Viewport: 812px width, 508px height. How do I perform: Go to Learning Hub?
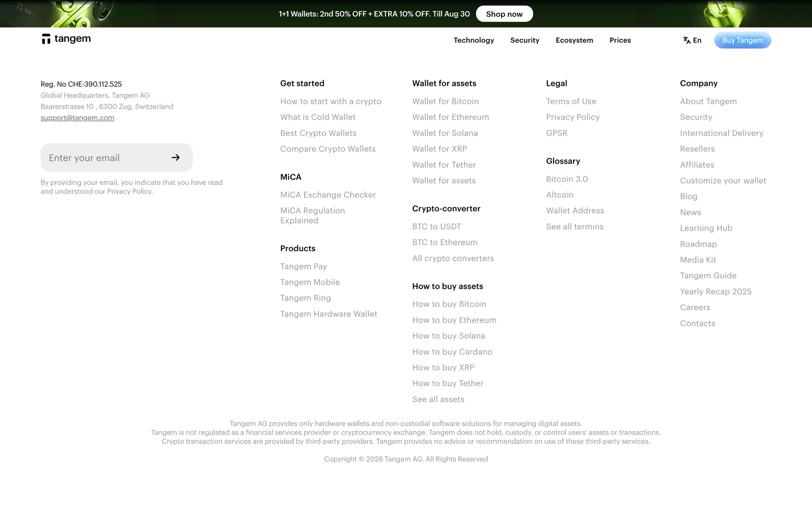tap(706, 228)
